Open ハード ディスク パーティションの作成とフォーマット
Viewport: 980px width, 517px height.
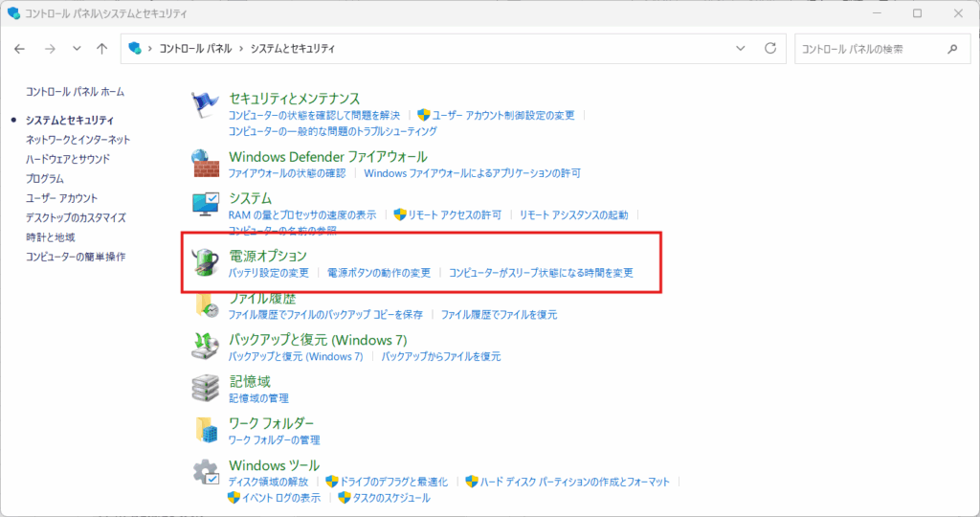[575, 482]
